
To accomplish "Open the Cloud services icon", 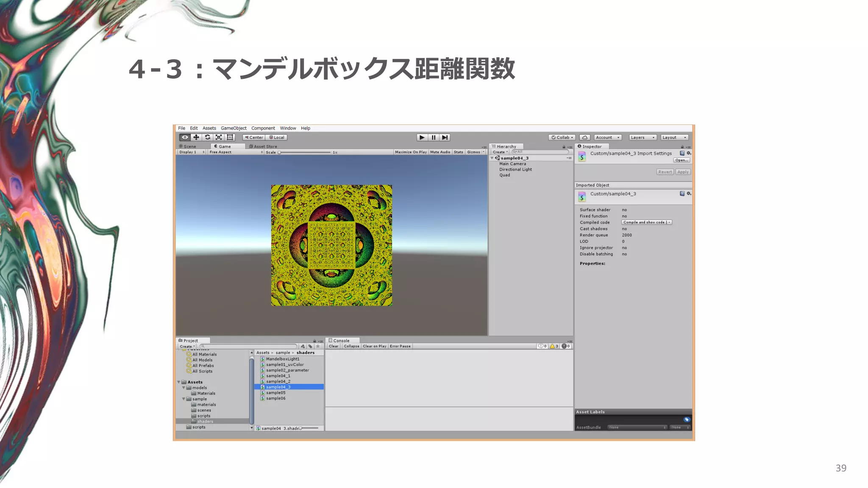I will click(585, 137).
